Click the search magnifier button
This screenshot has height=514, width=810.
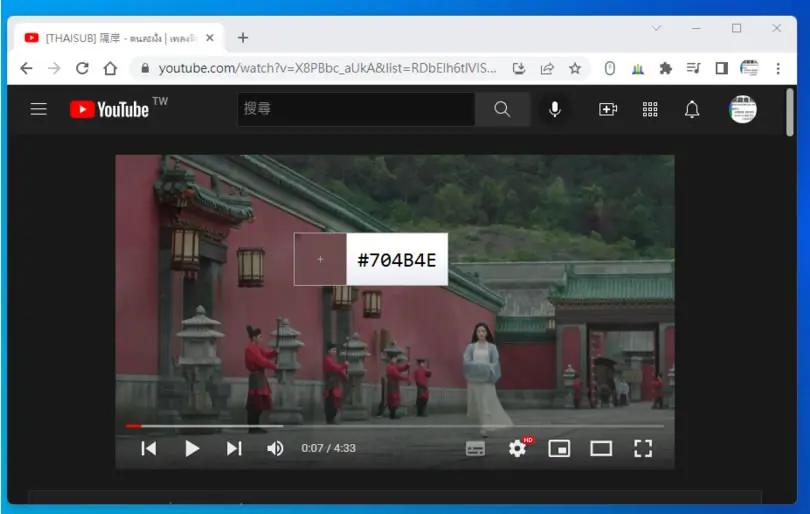(x=502, y=109)
